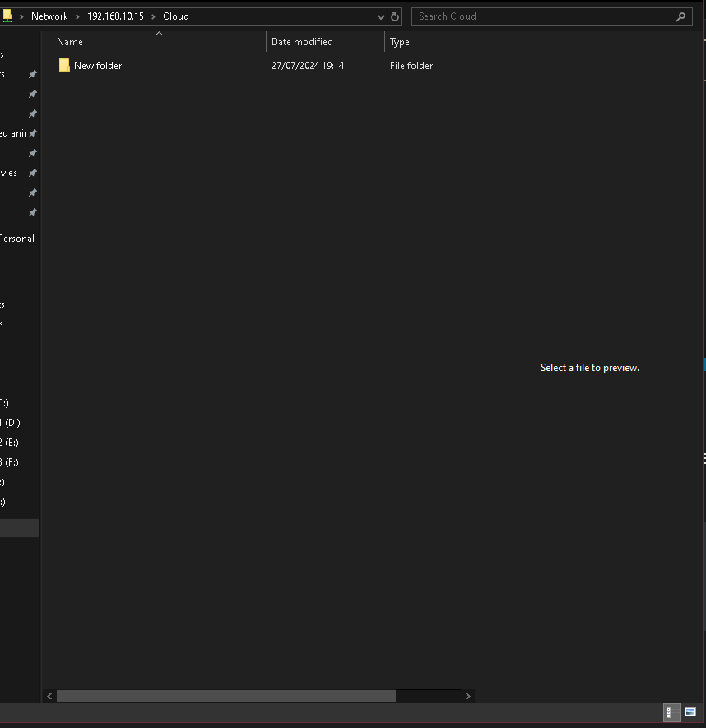
Task: Sort files by Type column header
Action: pyautogui.click(x=400, y=42)
